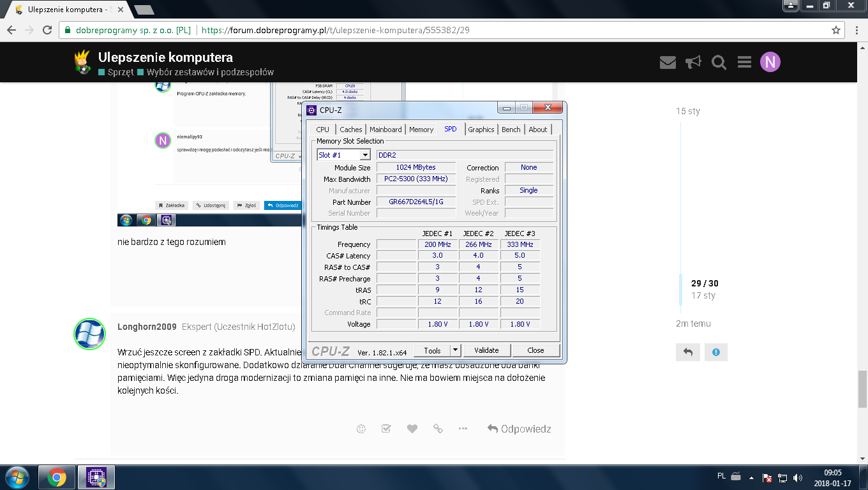
Task: Open the Graphics tab in CPU-Z
Action: pos(481,130)
